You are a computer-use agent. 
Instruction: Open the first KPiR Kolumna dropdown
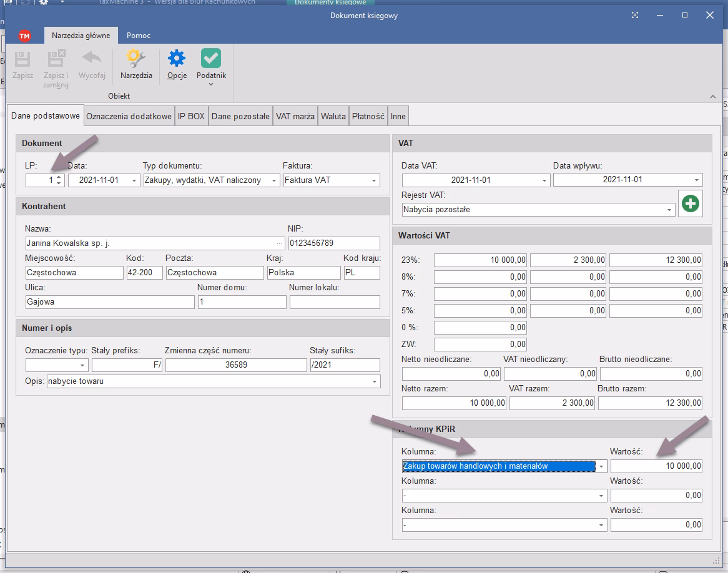tap(601, 466)
